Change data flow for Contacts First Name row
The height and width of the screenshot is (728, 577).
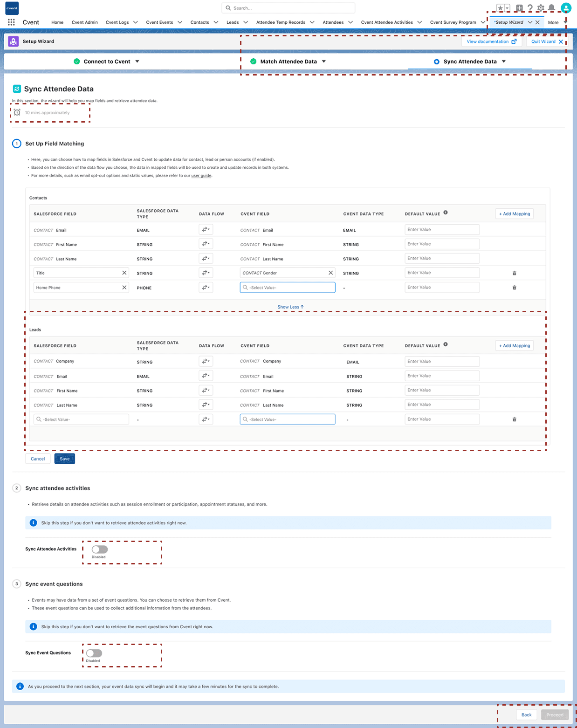pos(206,244)
